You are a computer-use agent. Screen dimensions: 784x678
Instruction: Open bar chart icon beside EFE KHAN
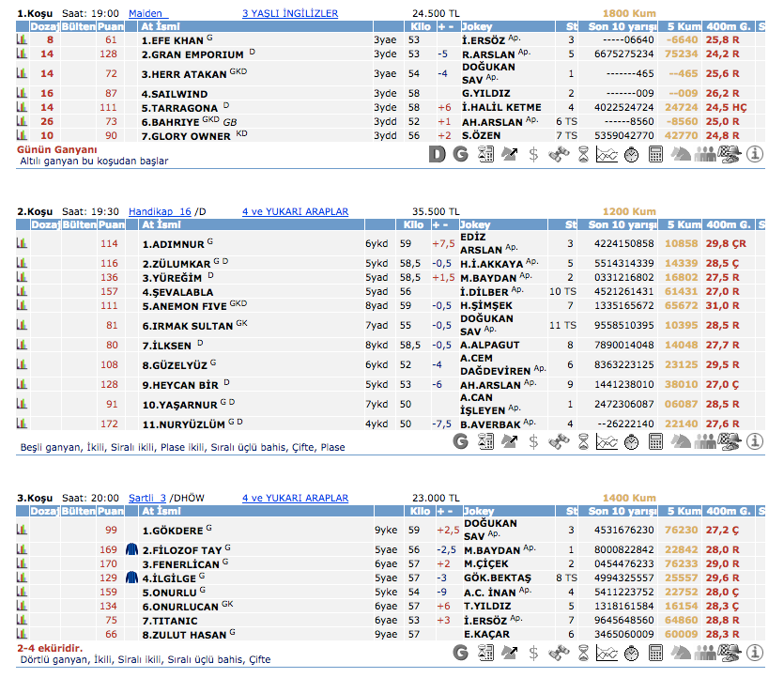21,41
